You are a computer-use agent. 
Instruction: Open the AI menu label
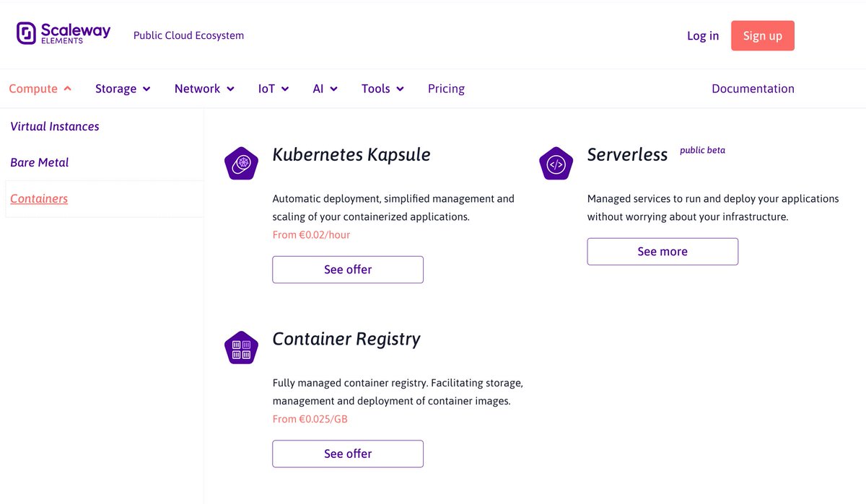(318, 89)
